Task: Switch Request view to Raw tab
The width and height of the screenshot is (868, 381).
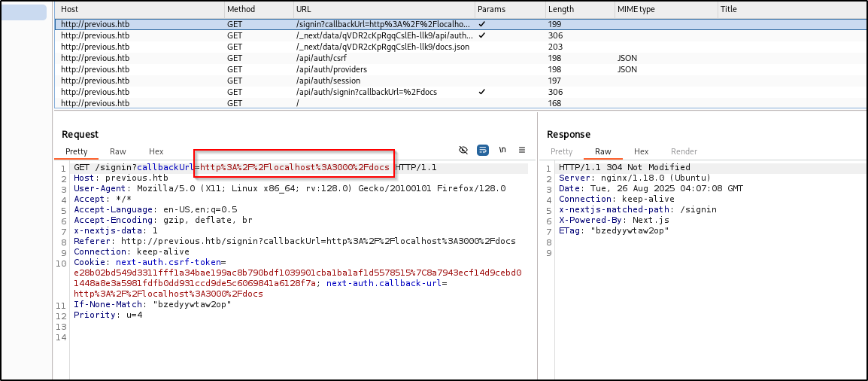Action: point(117,151)
